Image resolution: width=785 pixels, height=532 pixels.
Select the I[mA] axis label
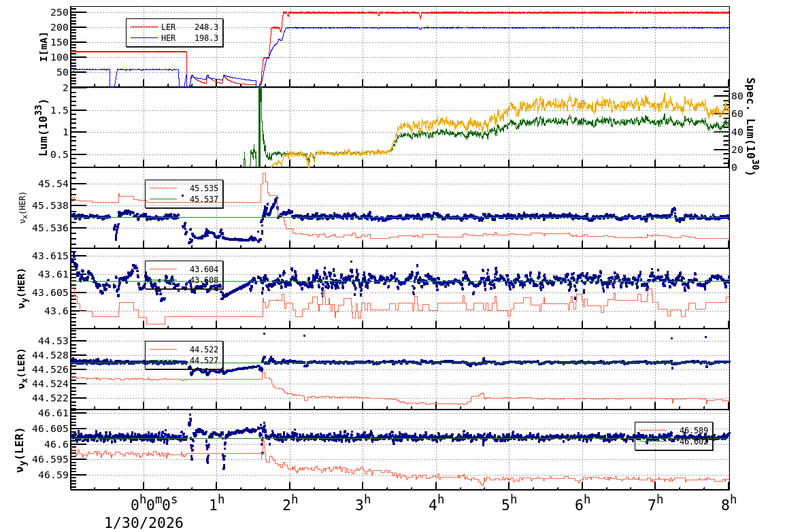44,47
